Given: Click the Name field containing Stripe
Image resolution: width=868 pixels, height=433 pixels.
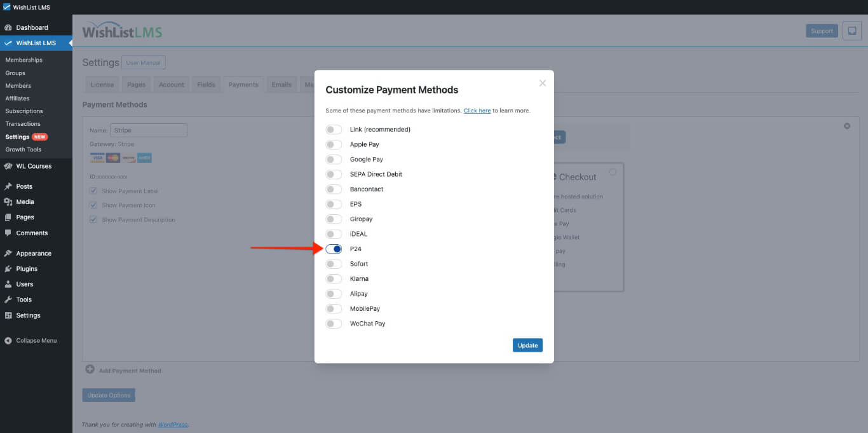Looking at the screenshot, I should tap(149, 130).
